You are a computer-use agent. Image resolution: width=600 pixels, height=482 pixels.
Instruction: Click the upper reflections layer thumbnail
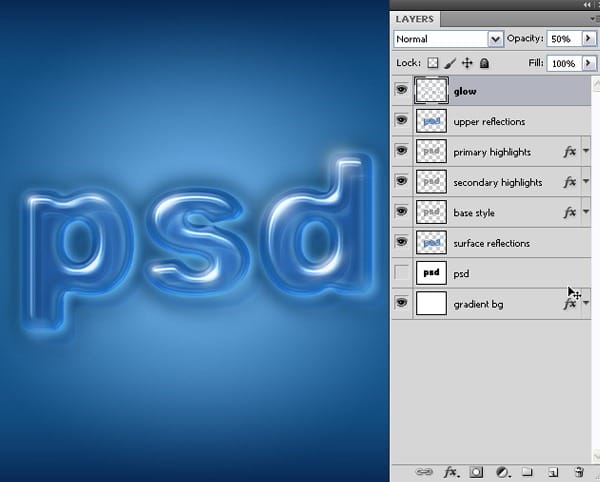coord(431,121)
